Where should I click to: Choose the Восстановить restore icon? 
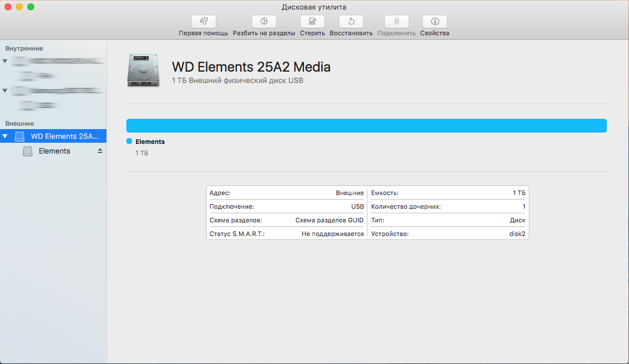tap(351, 22)
